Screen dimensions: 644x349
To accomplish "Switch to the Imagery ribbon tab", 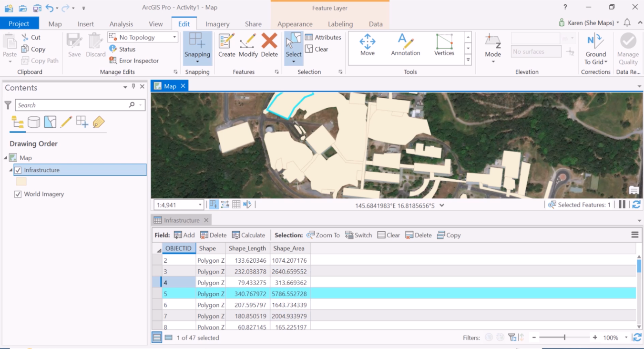I will 217,24.
